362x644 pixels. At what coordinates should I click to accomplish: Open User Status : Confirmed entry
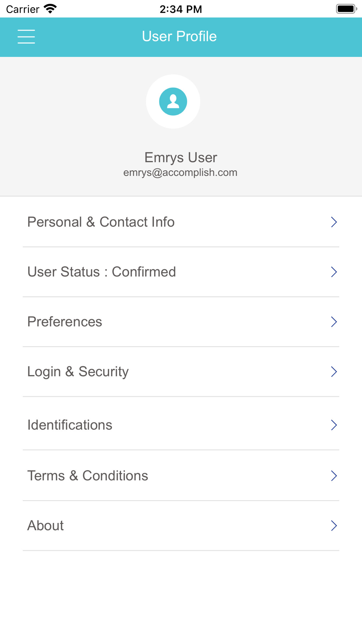coord(181,272)
